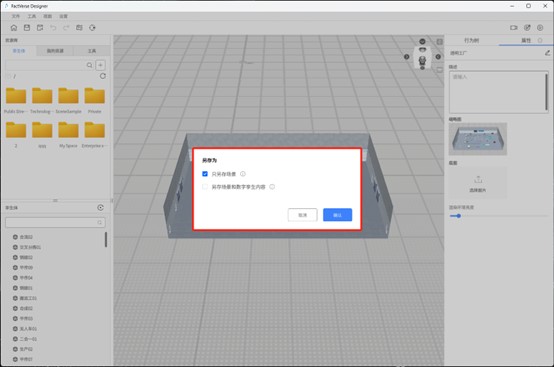
Task: Click the square icon beside the top view arrow
Action: tap(439, 42)
